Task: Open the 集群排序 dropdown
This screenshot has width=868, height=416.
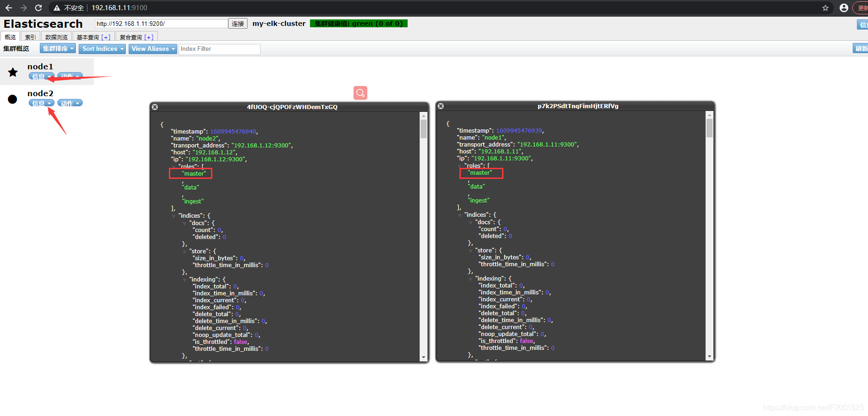Action: click(58, 49)
